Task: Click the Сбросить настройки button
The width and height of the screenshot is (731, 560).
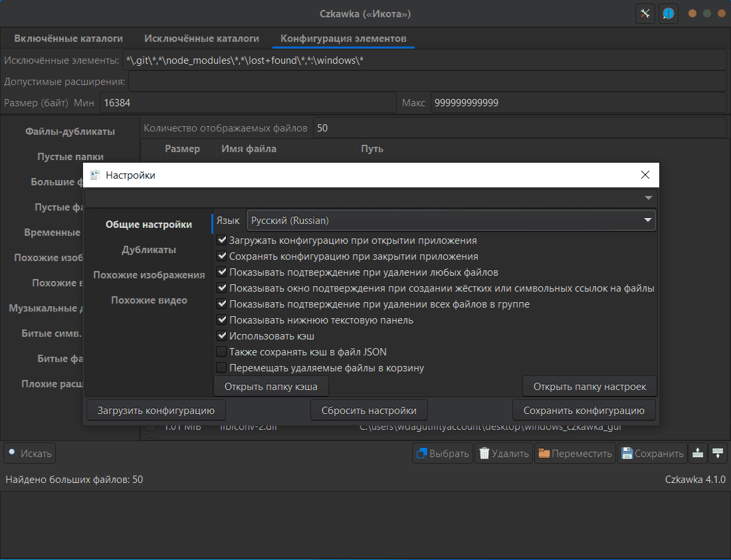Action: point(369,411)
